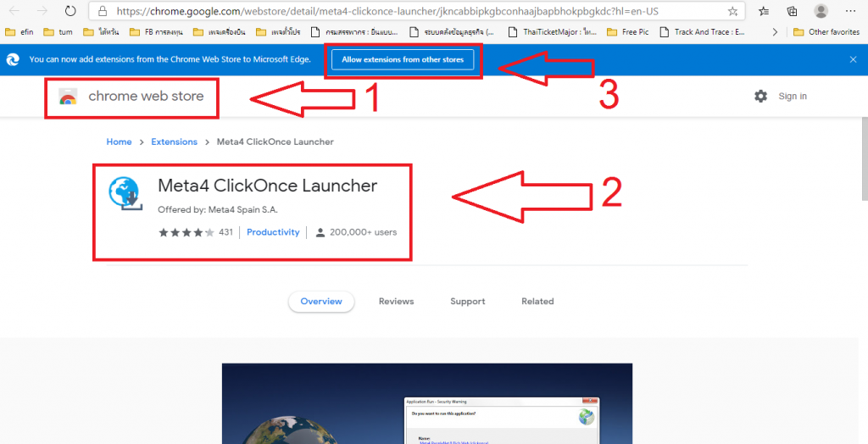The image size is (868, 444).
Task: Open the web store settings gear
Action: pyautogui.click(x=760, y=97)
